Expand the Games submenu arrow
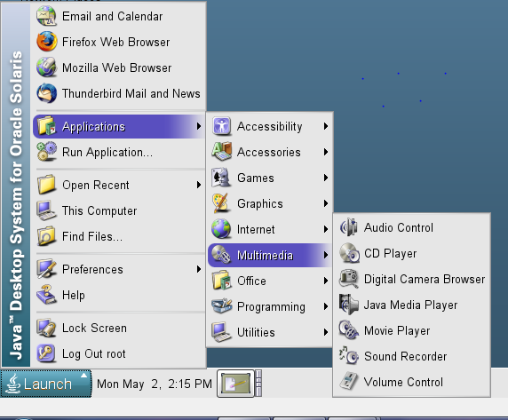 coord(326,178)
